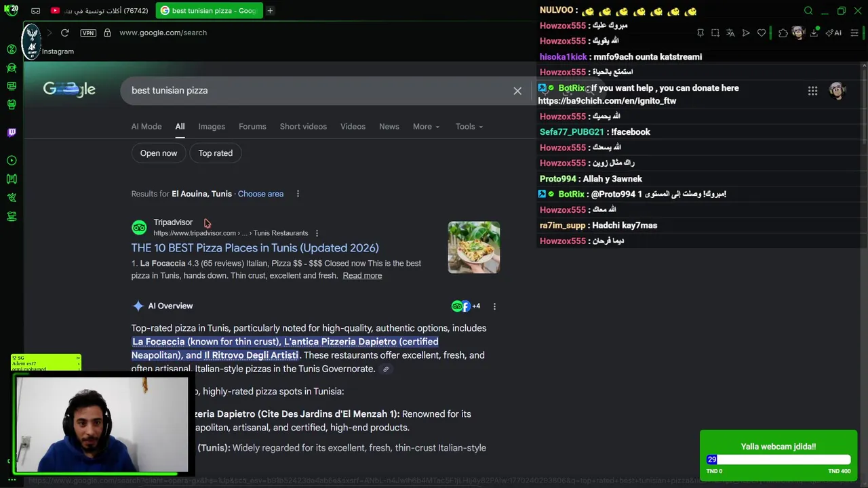Viewport: 868px width, 488px height.
Task: Toggle the VPN badge in address bar
Action: 88,33
